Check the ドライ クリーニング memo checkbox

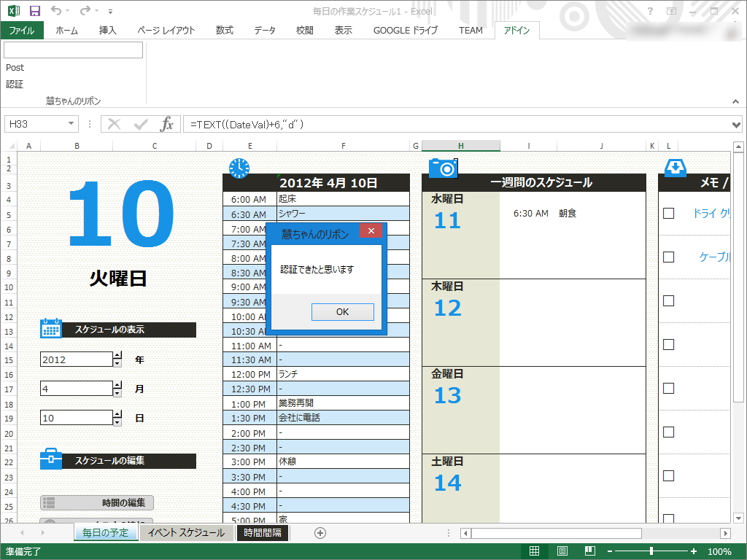[668, 213]
